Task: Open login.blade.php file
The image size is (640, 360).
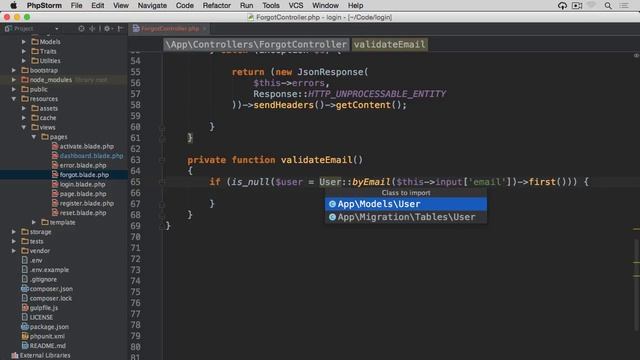Action: point(82,184)
